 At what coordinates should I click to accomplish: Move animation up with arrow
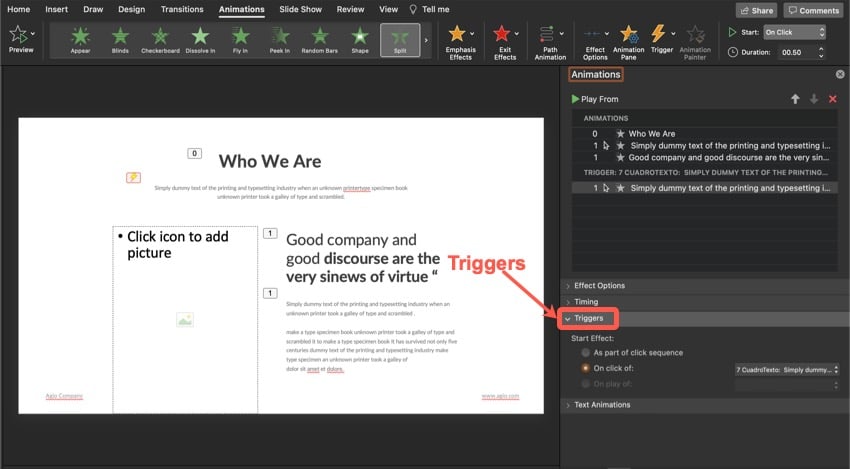[x=795, y=99]
